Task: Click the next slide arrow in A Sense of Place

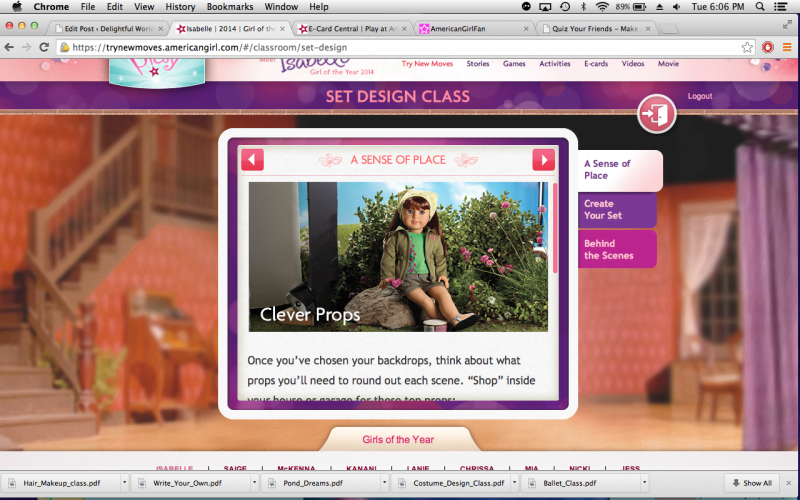Action: point(543,160)
